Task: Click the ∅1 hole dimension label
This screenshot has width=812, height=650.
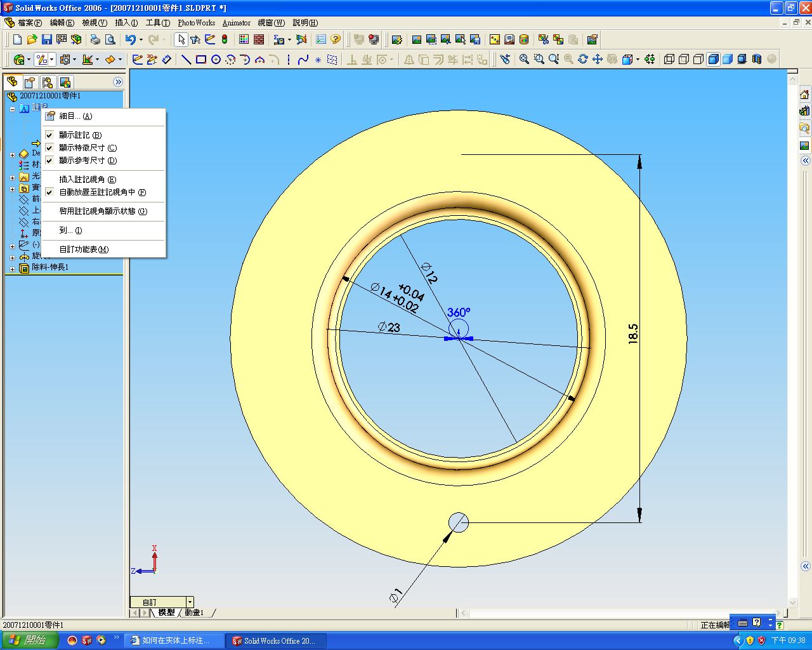Action: [396, 595]
